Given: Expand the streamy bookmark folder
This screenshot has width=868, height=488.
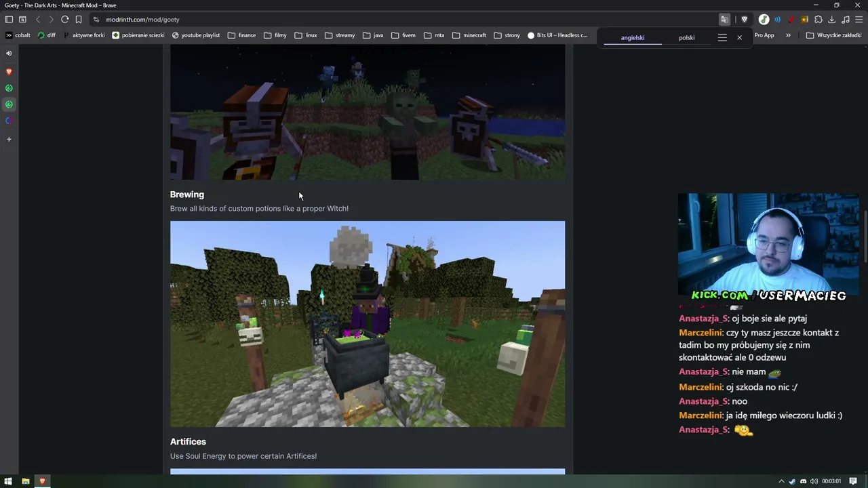Looking at the screenshot, I should click(x=340, y=35).
